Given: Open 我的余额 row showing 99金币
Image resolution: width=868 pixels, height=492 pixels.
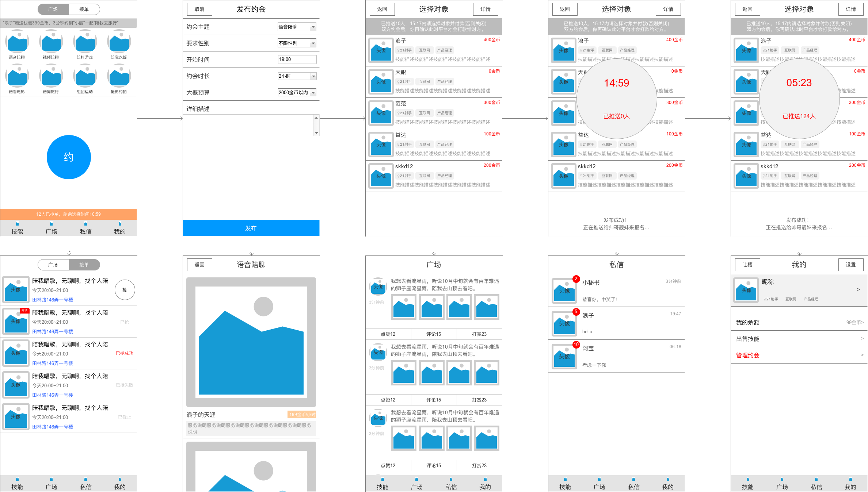Looking at the screenshot, I should coord(799,322).
